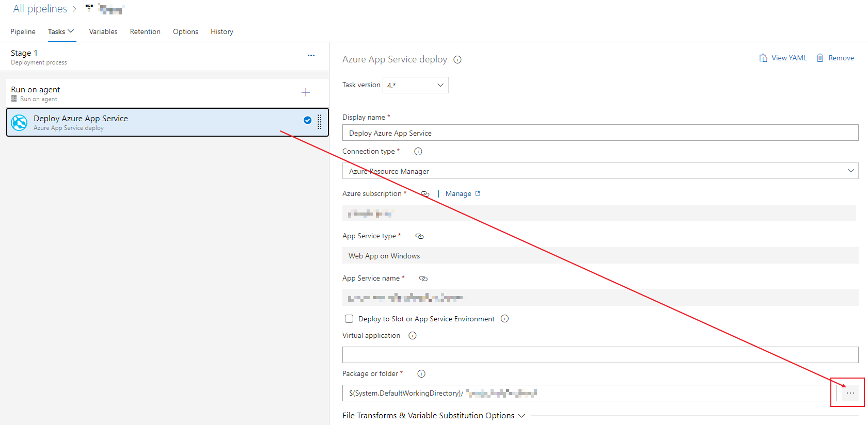Click the pipeline name icon in breadcrumb

click(89, 8)
